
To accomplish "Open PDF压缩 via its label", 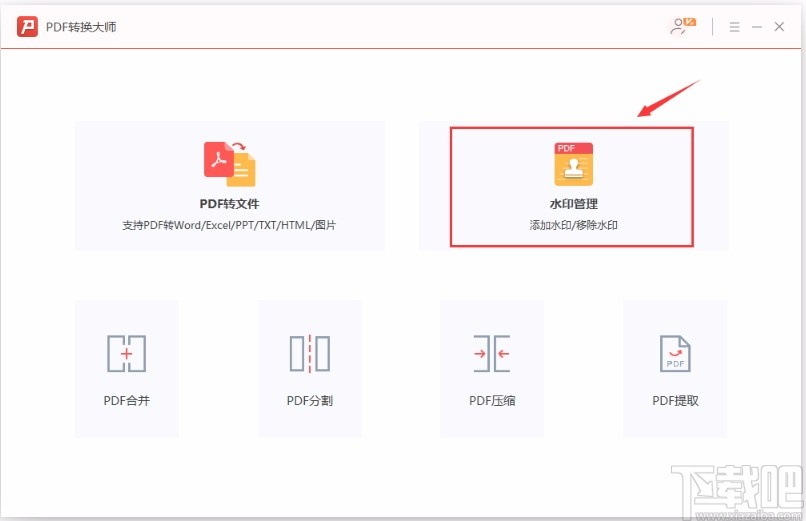I will [x=492, y=401].
